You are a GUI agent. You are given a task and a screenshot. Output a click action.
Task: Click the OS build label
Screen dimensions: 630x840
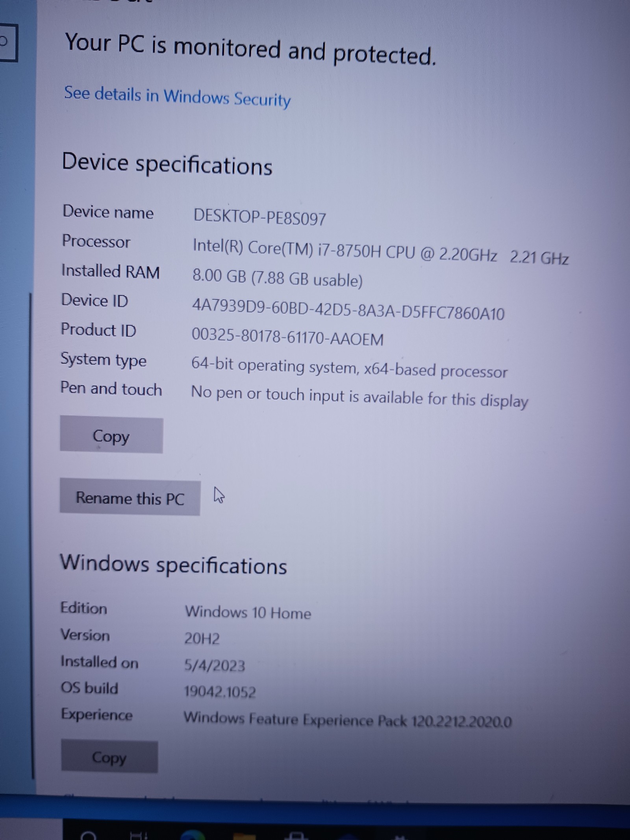pyautogui.click(x=90, y=688)
